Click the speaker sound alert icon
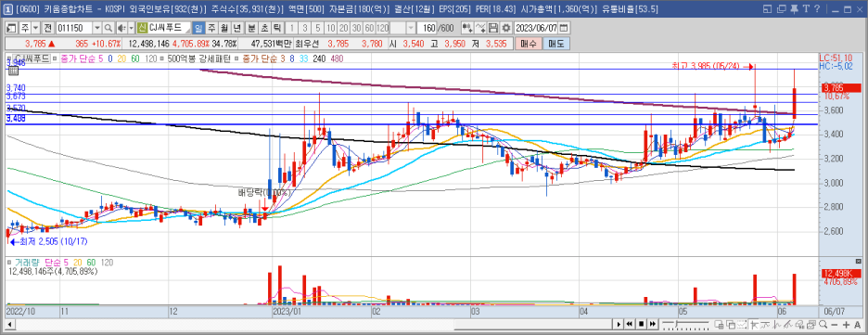868x335 pixels. [121, 28]
